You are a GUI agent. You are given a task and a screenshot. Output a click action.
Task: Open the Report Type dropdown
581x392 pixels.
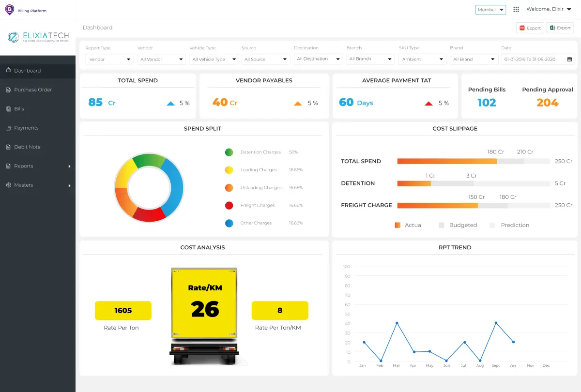point(109,59)
